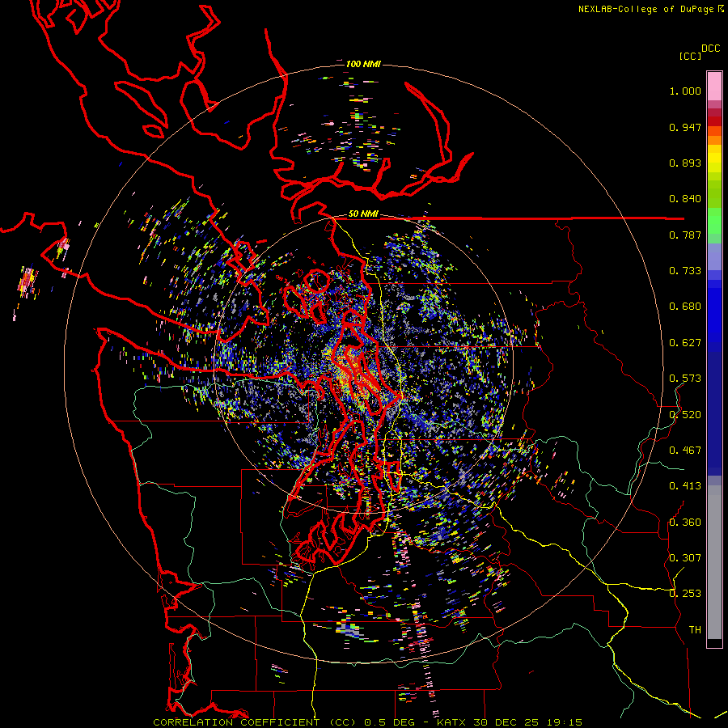Click the 0.947 value on the color scale
Image resolution: width=728 pixels, height=728 pixels.
(685, 127)
